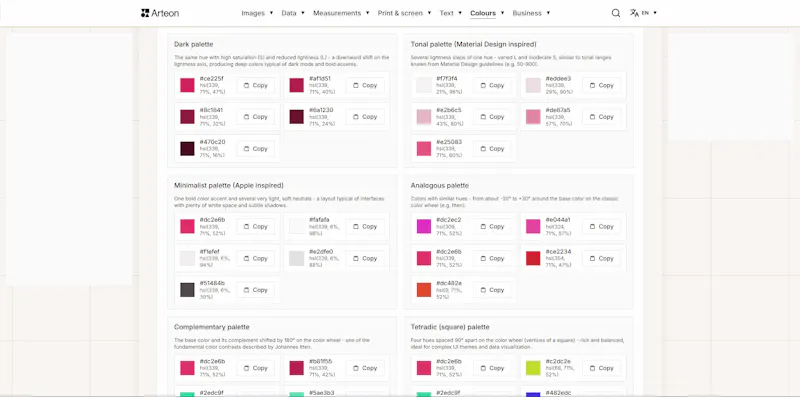Image resolution: width=800 pixels, height=397 pixels.
Task: Copy the #f1efef neutral colour
Action: 256,258
